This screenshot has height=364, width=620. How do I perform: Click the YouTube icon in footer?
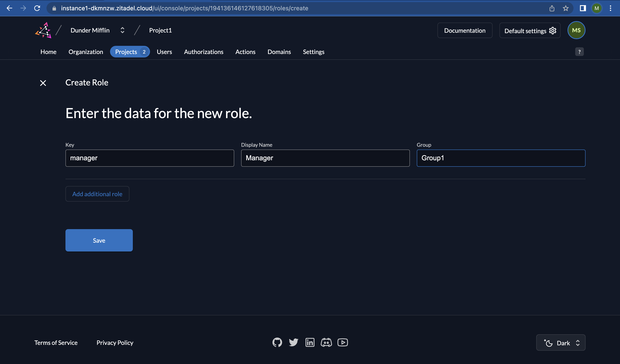343,342
